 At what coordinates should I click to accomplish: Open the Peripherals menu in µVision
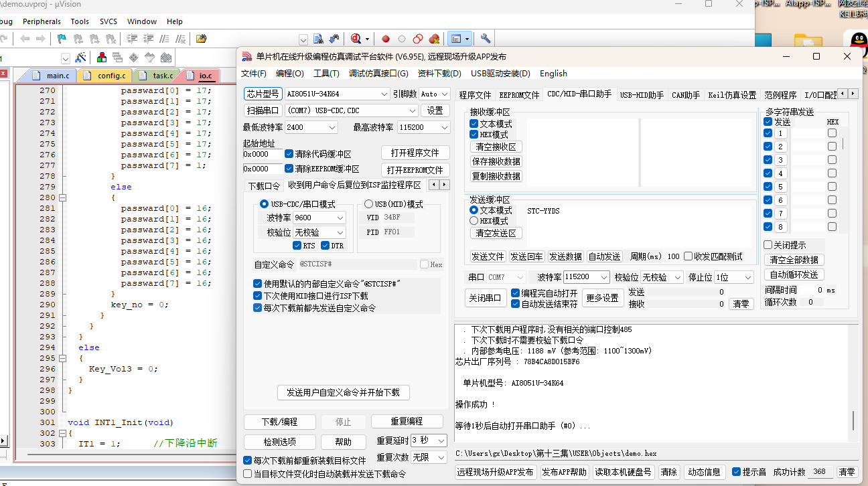click(42, 21)
